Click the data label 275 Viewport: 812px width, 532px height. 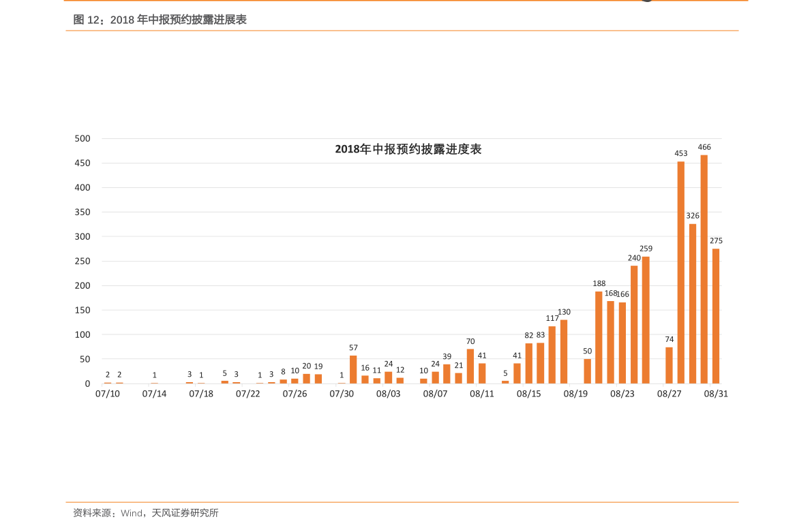point(716,240)
